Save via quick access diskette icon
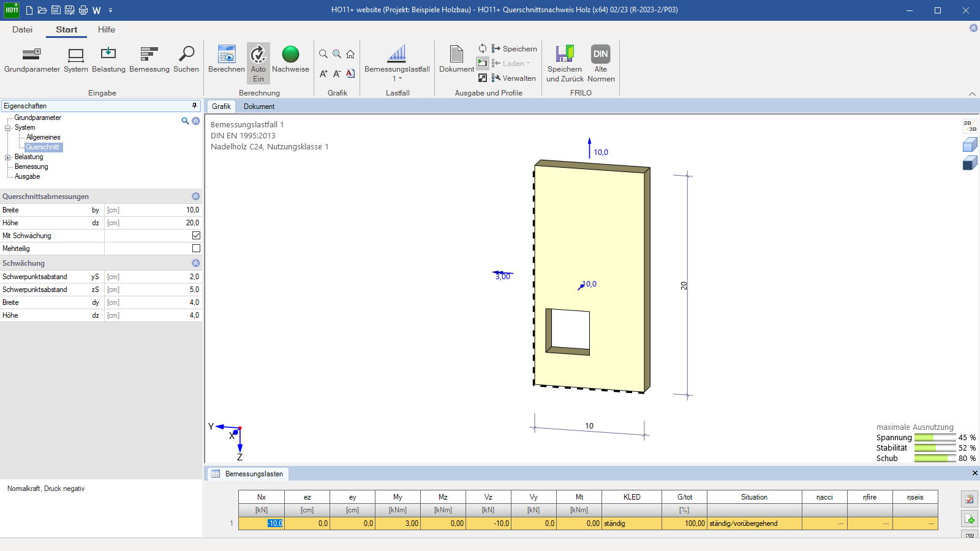The width and height of the screenshot is (980, 551). coord(56,10)
